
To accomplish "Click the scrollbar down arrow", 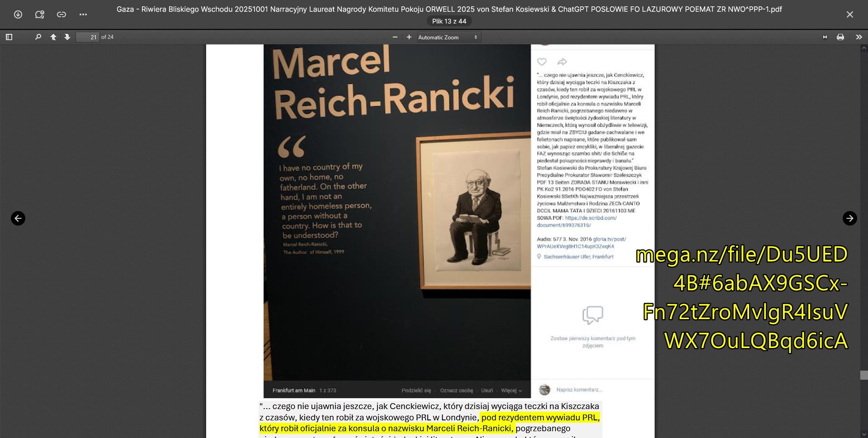I will [x=864, y=434].
